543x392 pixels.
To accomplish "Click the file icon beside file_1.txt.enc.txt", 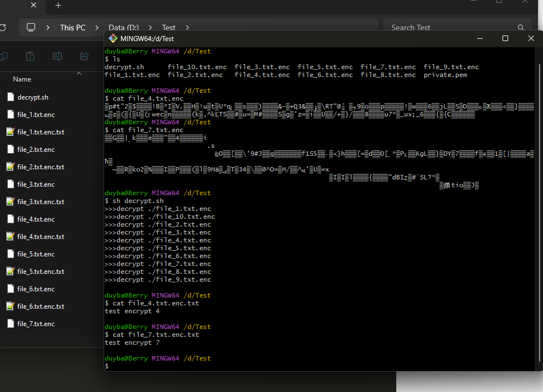I will click(11, 132).
